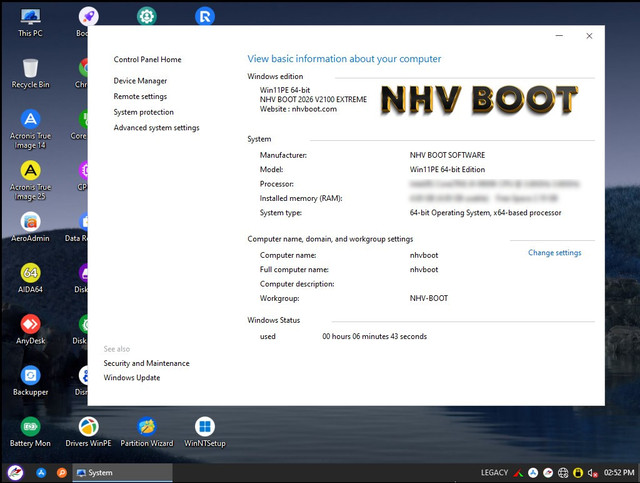Open Device Manager link
640x483 pixels.
click(x=140, y=81)
